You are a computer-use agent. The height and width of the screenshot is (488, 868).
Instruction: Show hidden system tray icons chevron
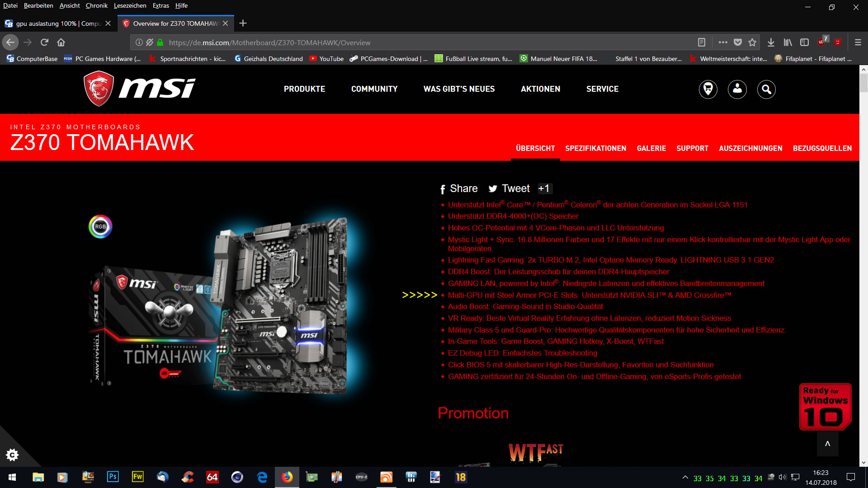(x=685, y=477)
